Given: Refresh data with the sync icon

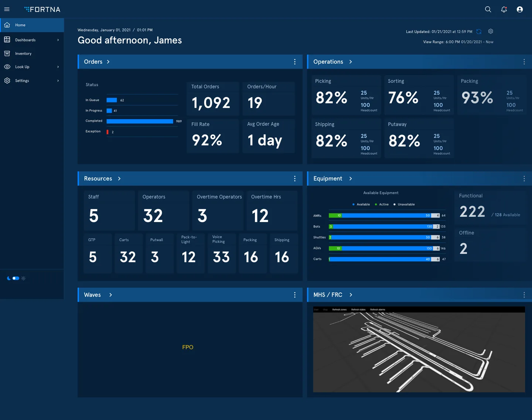Looking at the screenshot, I should tap(479, 31).
